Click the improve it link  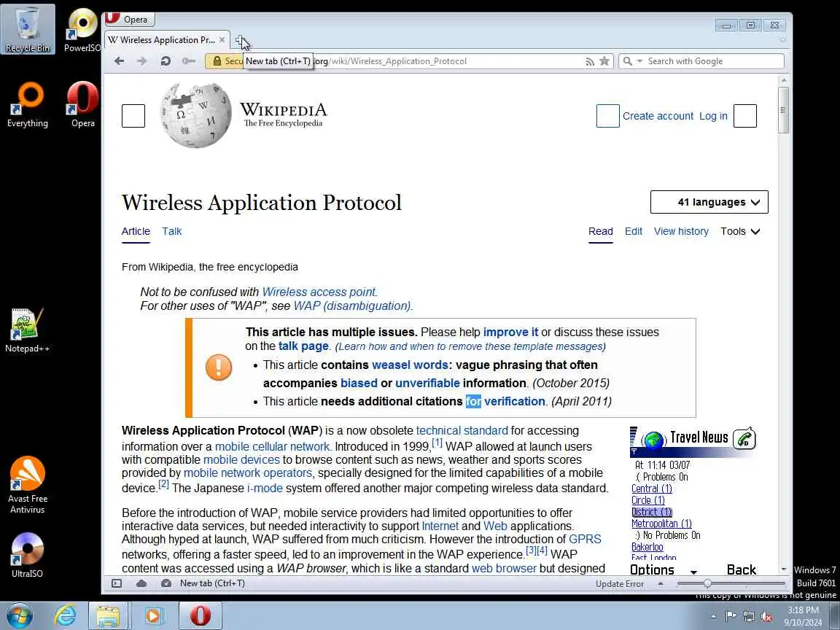[510, 332]
